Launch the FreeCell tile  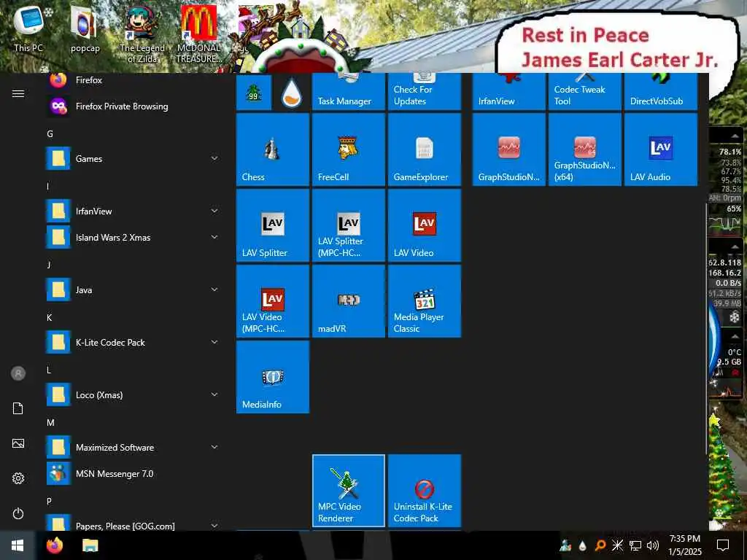click(348, 149)
